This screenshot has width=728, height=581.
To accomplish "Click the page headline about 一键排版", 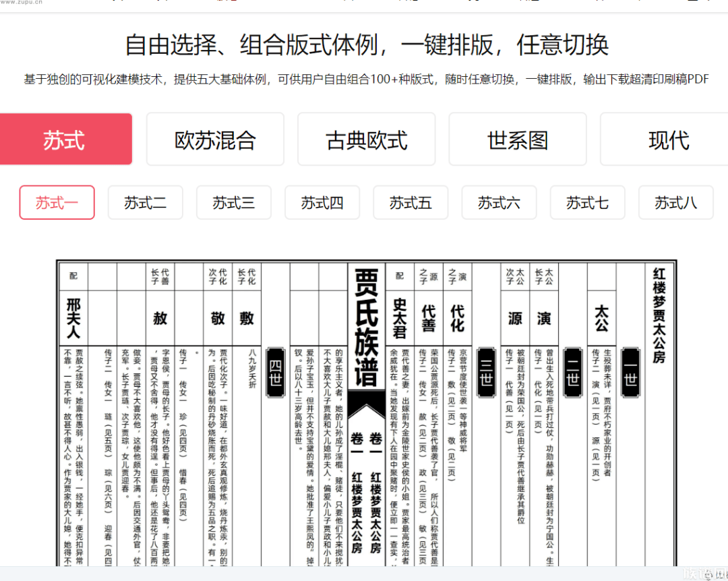I will 364,45.
